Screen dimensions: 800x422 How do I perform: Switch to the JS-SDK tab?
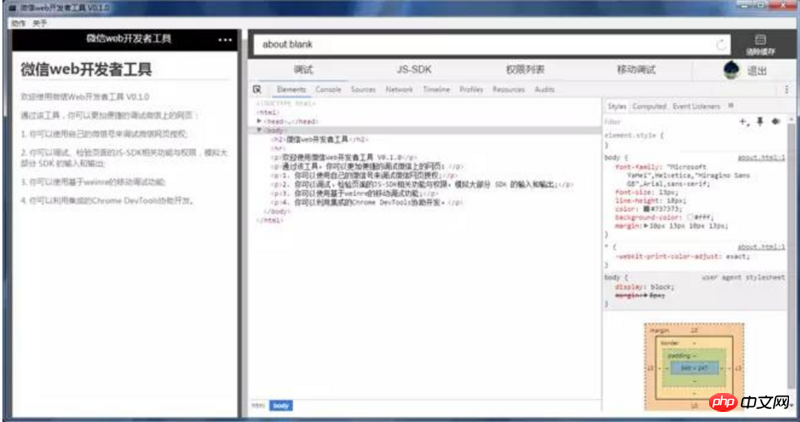coord(414,70)
